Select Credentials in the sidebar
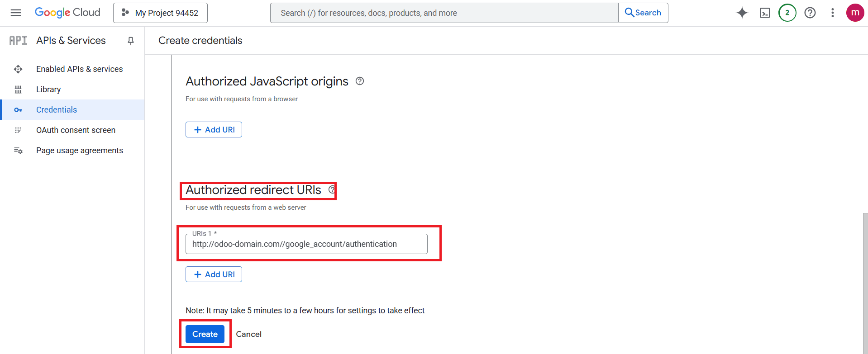 pos(57,109)
